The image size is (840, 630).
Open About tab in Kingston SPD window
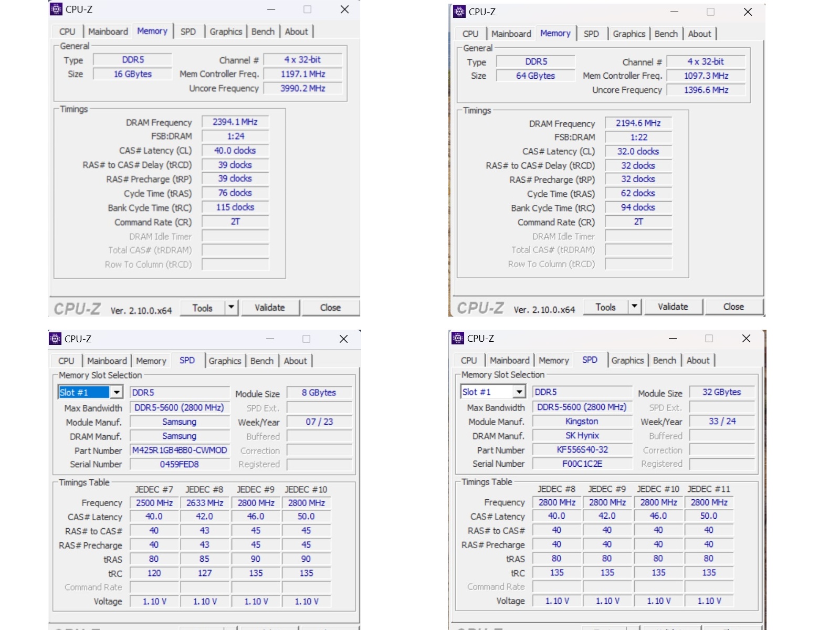tap(698, 360)
